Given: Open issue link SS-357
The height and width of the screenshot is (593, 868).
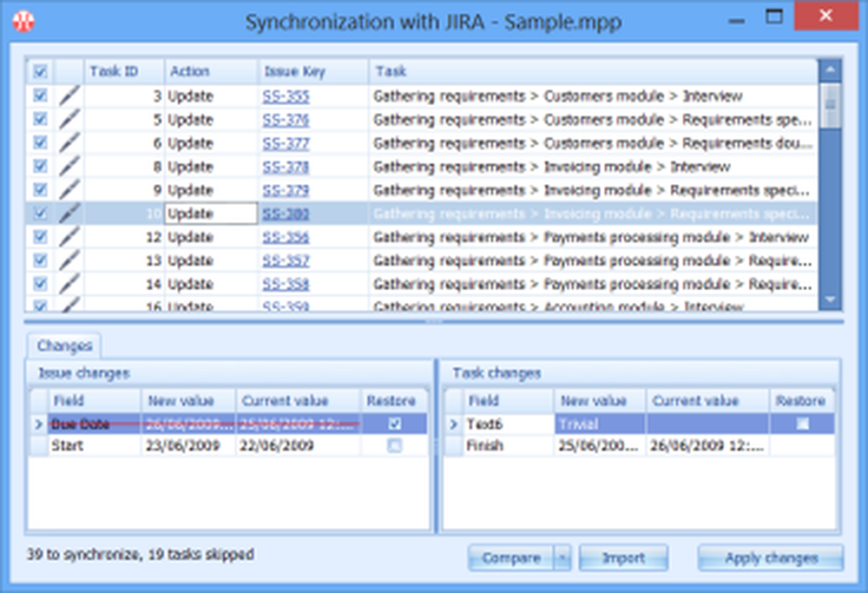Looking at the screenshot, I should click(x=286, y=260).
